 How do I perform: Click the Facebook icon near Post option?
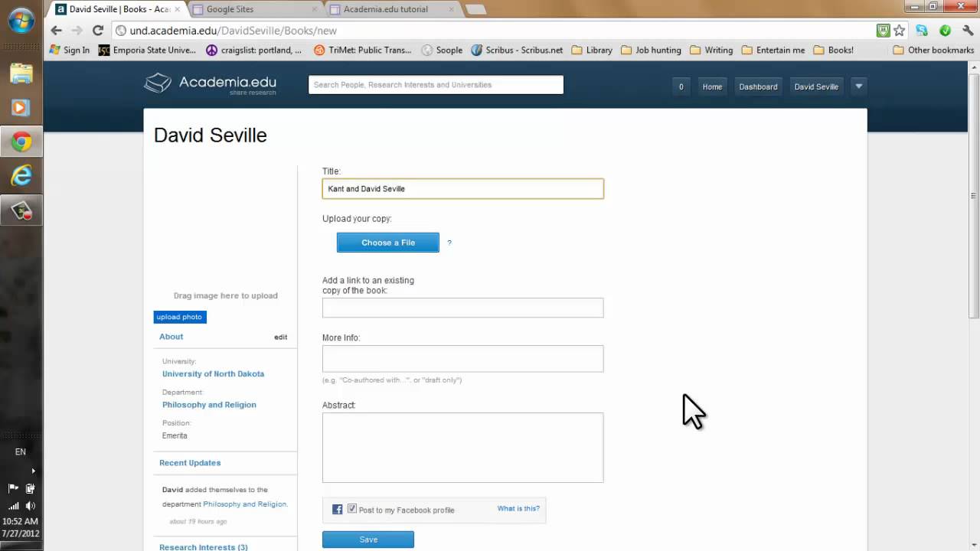[x=337, y=510]
